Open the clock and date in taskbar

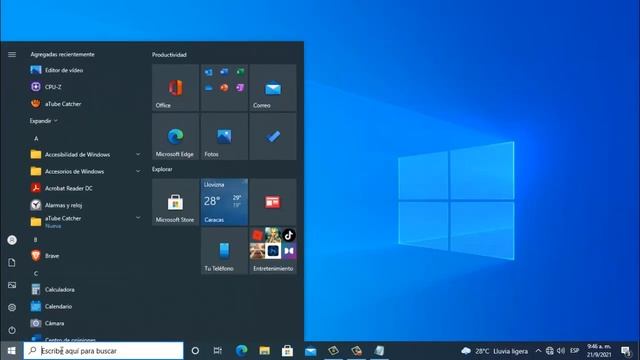coord(599,351)
